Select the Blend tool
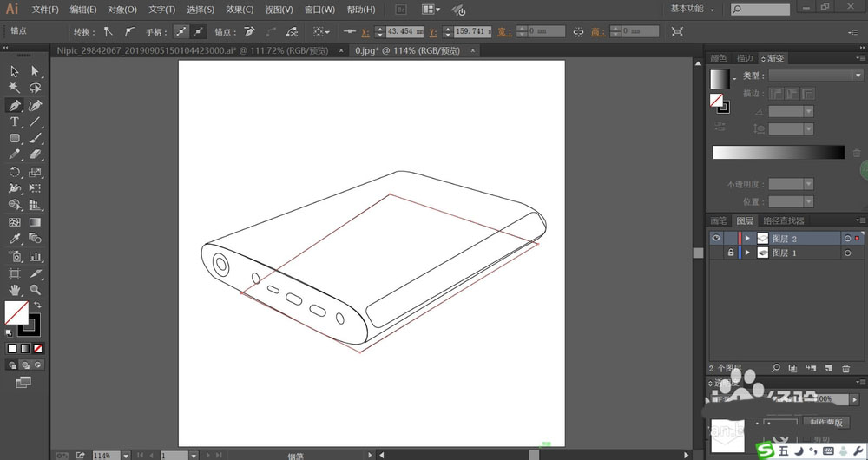 pos(36,239)
